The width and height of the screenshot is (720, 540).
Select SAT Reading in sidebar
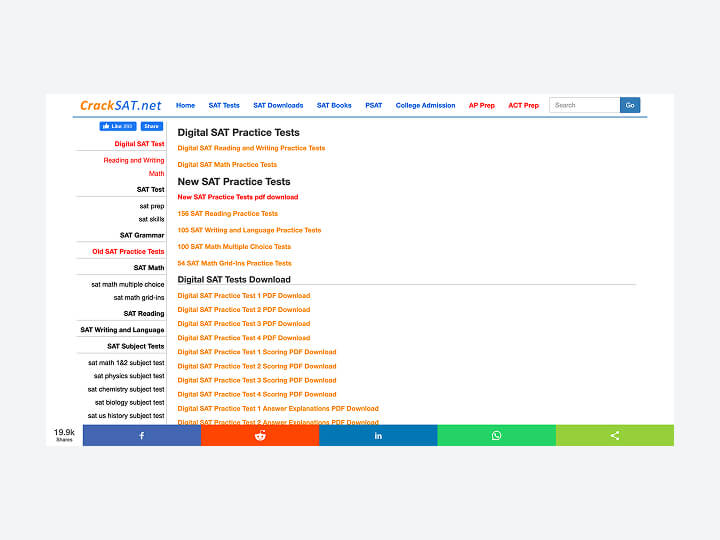tap(144, 314)
